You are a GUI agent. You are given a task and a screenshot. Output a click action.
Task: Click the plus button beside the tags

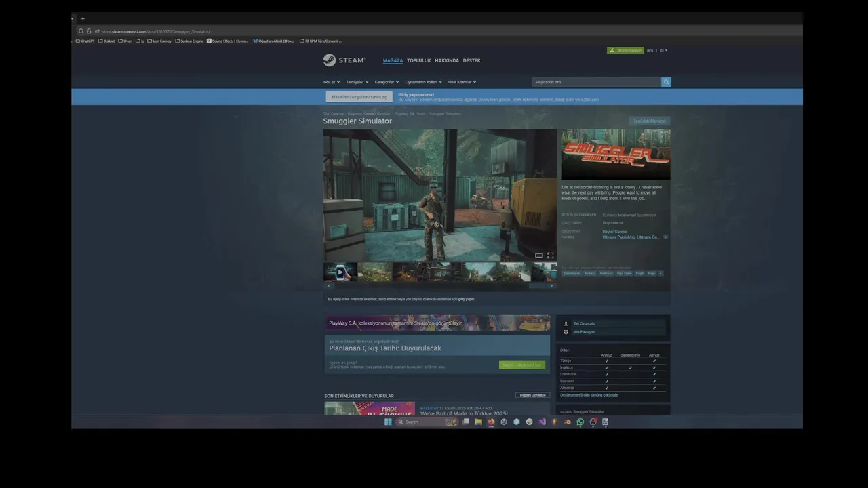(x=660, y=274)
